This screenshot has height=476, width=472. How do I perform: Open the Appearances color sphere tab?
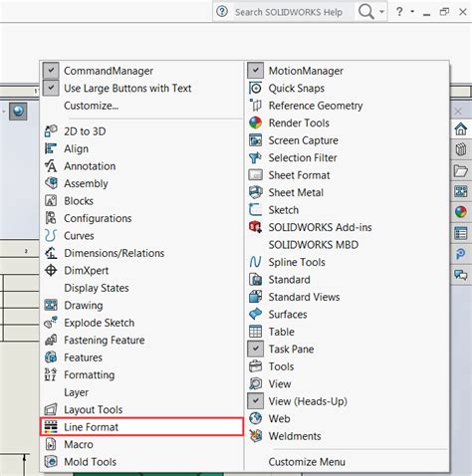461,212
